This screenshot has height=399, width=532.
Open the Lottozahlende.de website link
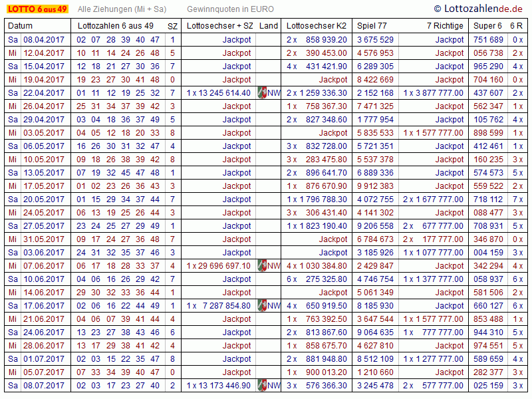479,9
